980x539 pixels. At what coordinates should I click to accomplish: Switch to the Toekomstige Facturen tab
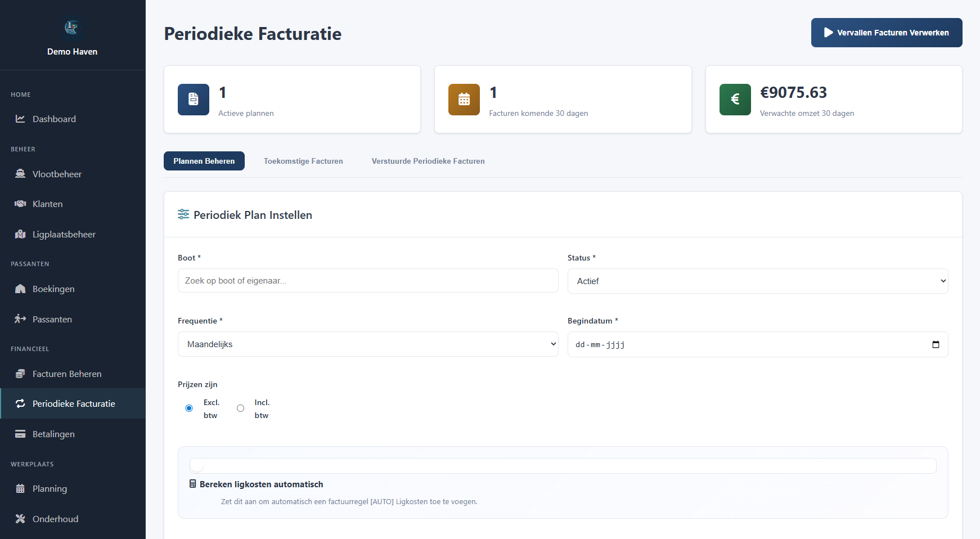coord(303,161)
